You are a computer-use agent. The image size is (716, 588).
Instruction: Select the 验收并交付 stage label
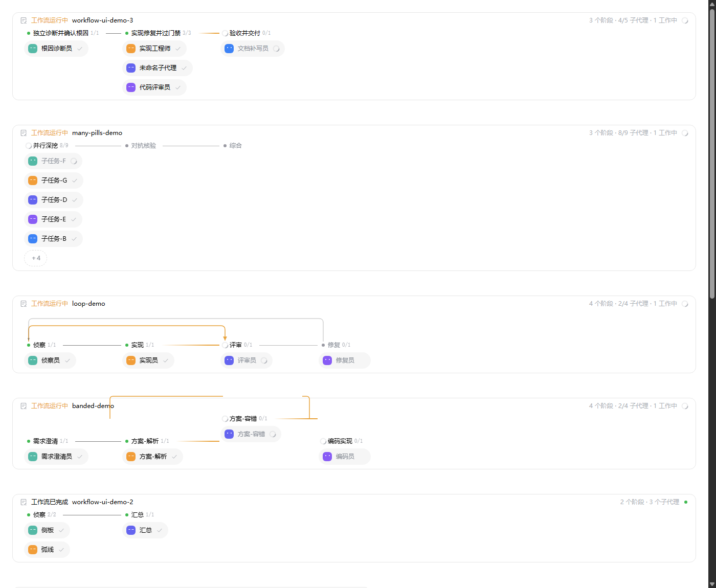pos(245,33)
